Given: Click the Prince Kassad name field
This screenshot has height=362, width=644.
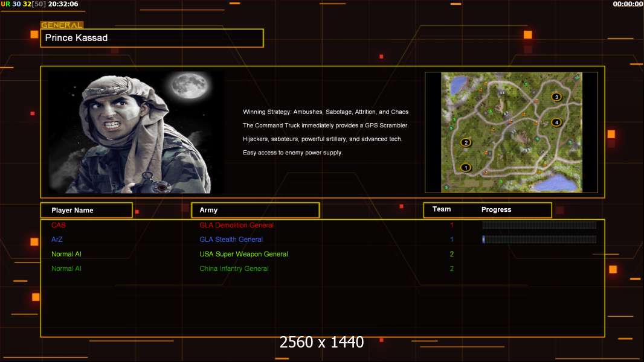Looking at the screenshot, I should (x=152, y=38).
